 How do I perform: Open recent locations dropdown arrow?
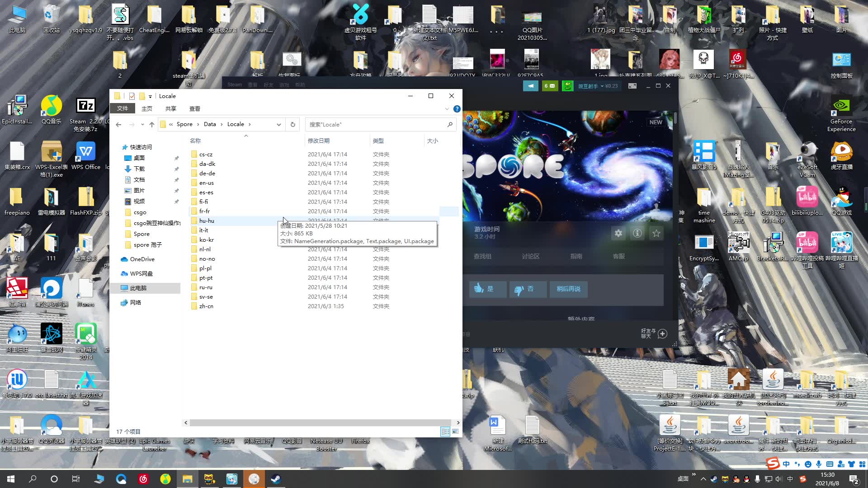[142, 124]
